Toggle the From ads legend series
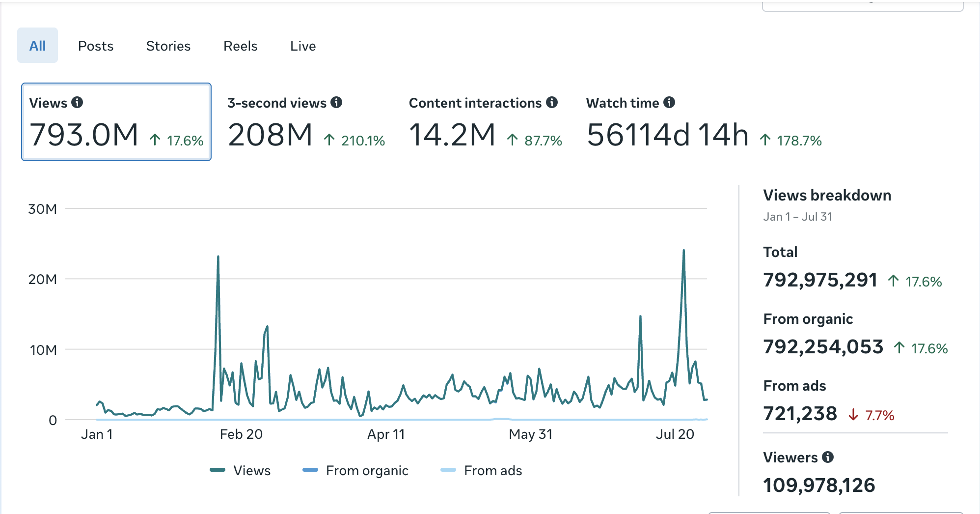This screenshot has height=514, width=980. click(481, 470)
